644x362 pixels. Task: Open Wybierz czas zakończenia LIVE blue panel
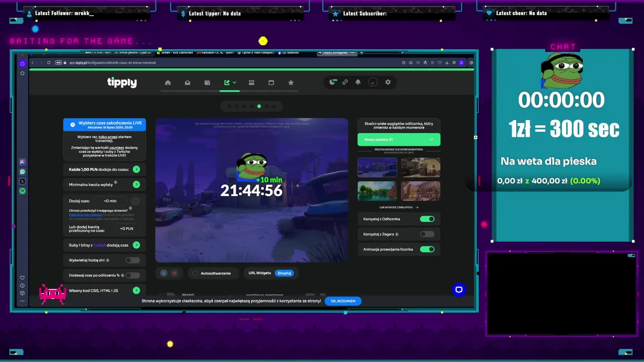pyautogui.click(x=105, y=125)
